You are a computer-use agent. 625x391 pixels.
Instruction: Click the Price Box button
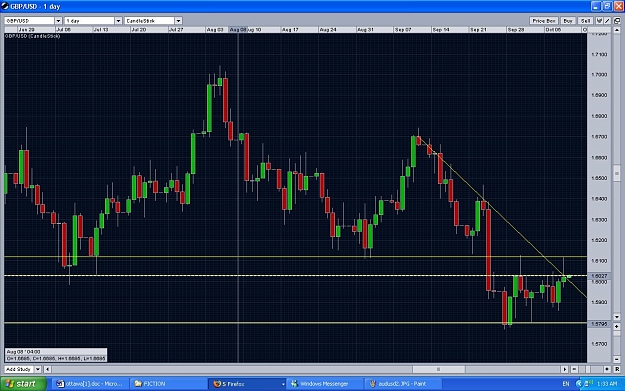pos(544,21)
